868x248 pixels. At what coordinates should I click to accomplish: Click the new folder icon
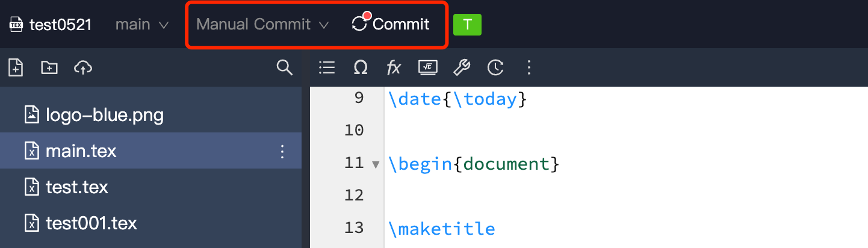click(49, 67)
